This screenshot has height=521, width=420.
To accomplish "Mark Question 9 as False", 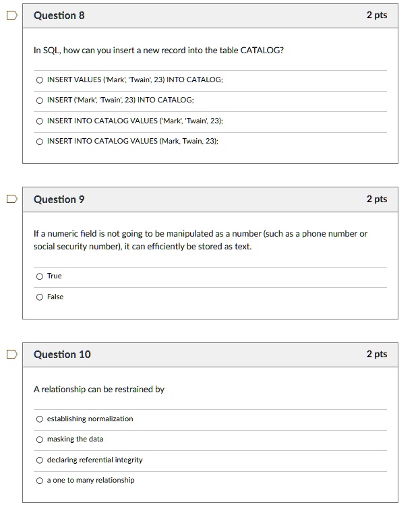I will 40,297.
